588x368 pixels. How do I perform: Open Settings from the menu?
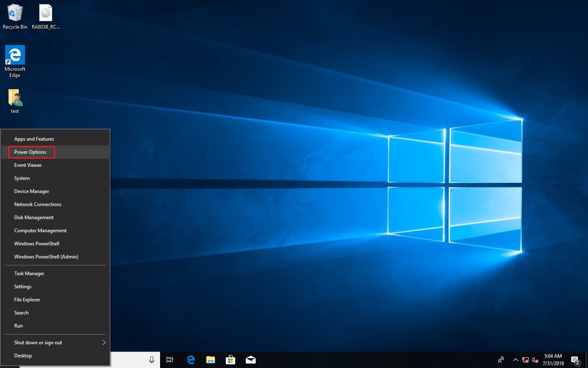tap(55, 287)
